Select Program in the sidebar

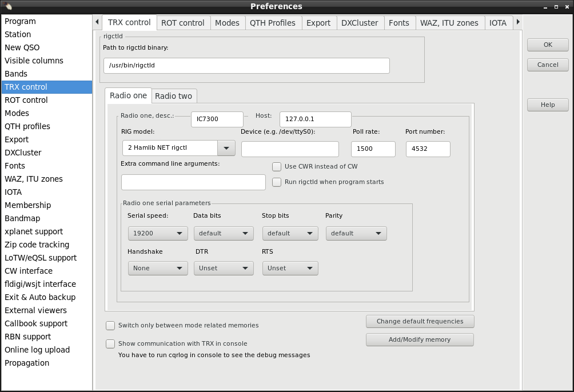pos(47,21)
